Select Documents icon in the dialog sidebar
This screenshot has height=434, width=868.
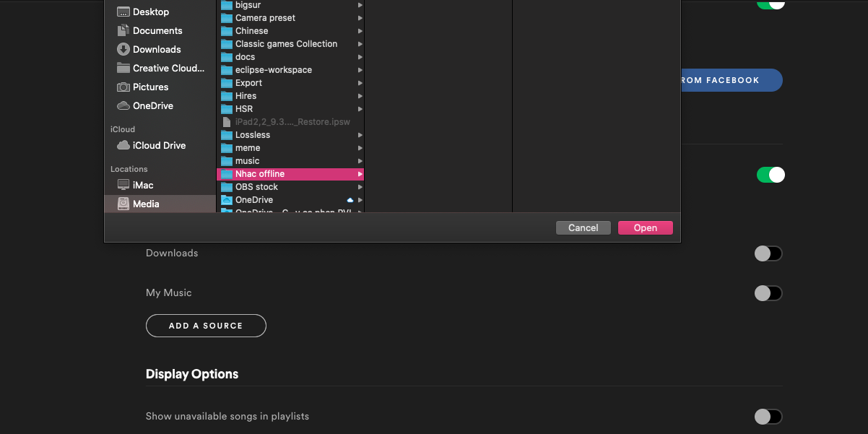[123, 30]
